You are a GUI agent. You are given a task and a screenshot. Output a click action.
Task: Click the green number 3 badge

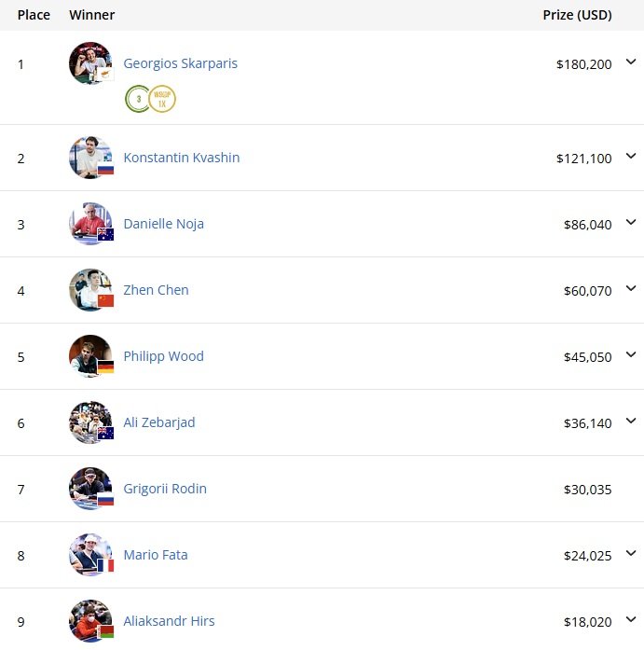click(x=137, y=99)
